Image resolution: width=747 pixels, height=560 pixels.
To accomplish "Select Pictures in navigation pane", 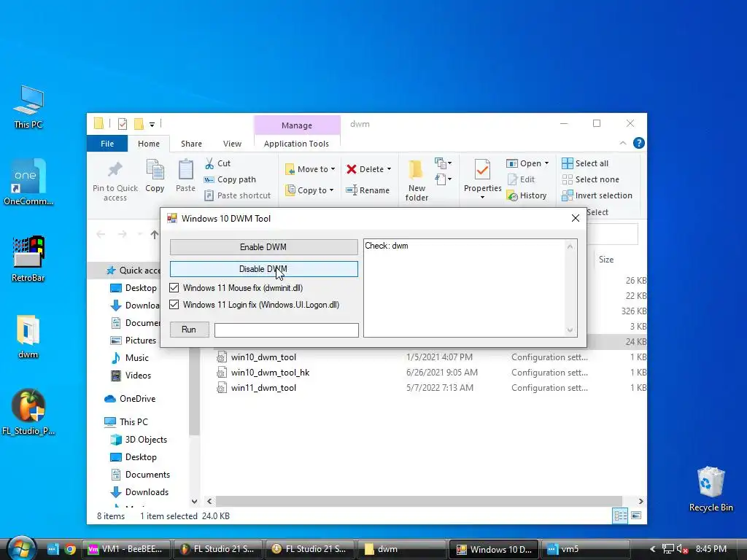I will pos(133,340).
